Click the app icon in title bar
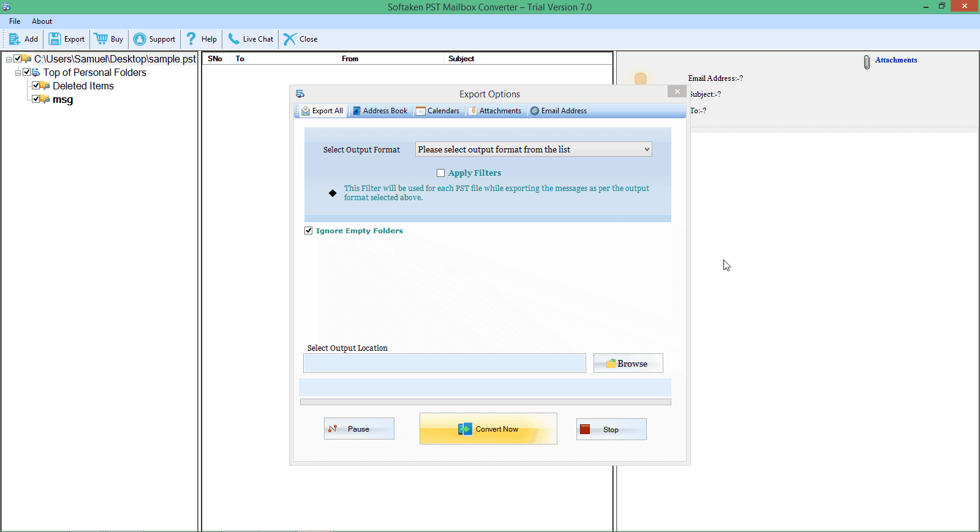The width and height of the screenshot is (980, 532). [6, 7]
